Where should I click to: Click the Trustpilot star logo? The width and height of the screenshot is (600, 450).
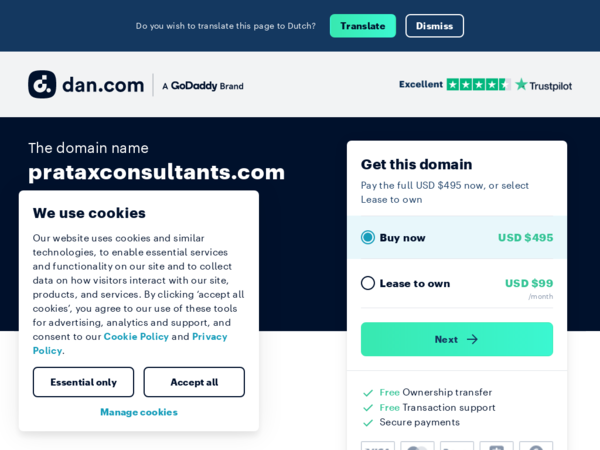[521, 85]
